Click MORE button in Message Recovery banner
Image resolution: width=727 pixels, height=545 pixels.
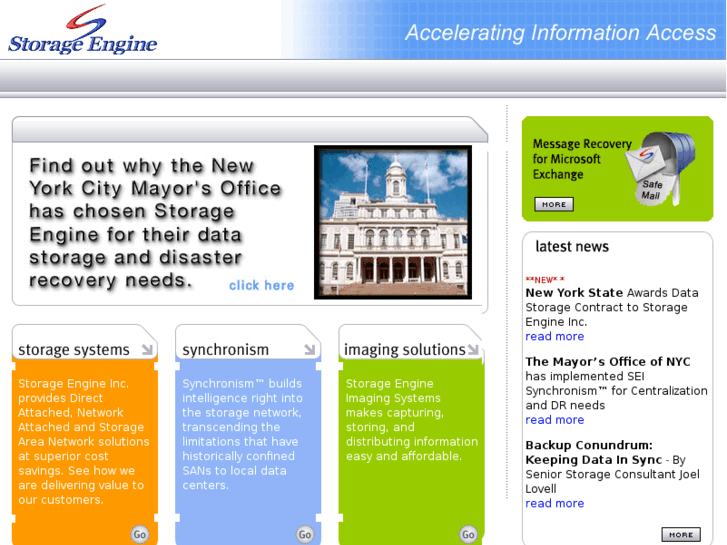pyautogui.click(x=554, y=204)
